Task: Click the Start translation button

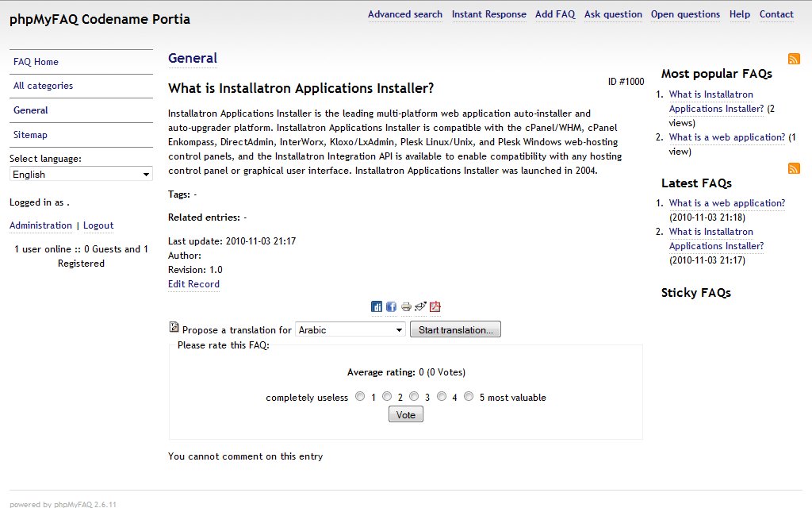Action: (x=455, y=329)
